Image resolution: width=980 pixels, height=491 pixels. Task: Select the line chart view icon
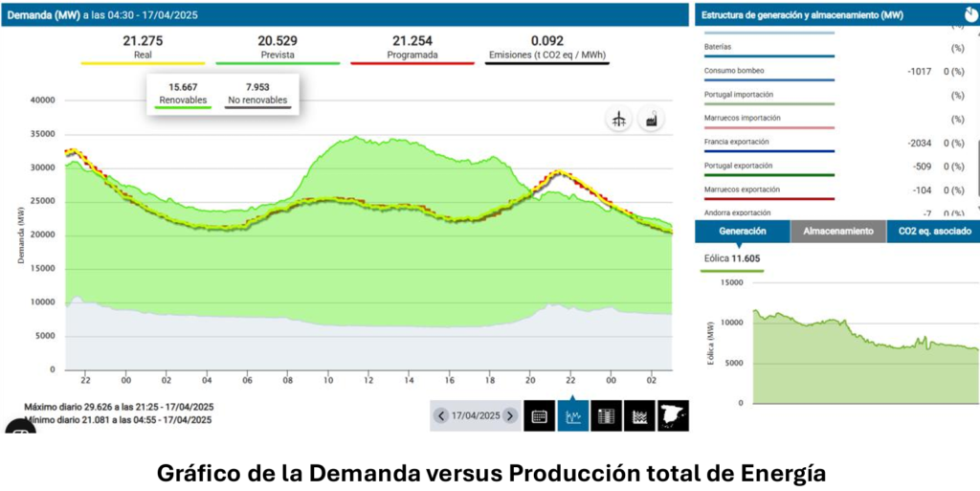(x=572, y=416)
